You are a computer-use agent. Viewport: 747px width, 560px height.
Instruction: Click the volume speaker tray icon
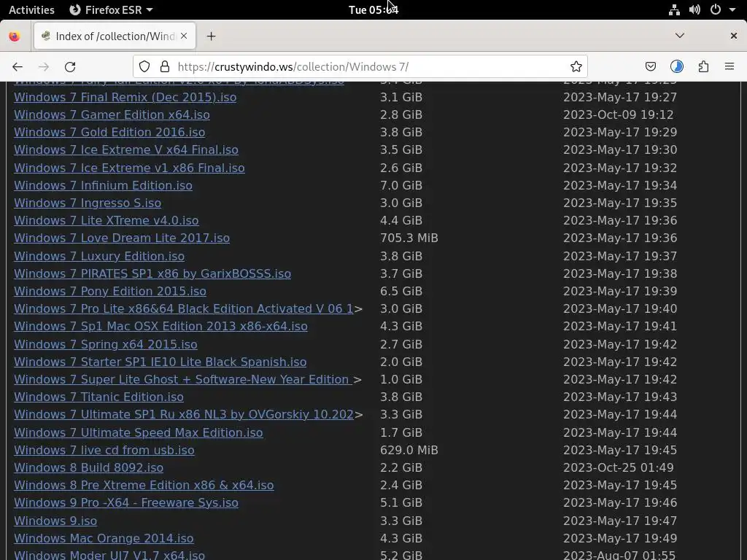pyautogui.click(x=694, y=9)
